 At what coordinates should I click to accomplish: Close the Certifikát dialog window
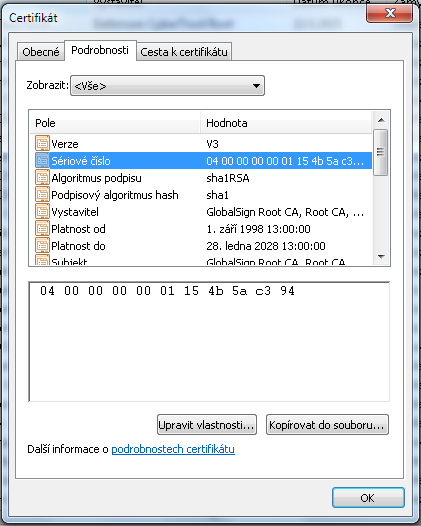coord(389,13)
